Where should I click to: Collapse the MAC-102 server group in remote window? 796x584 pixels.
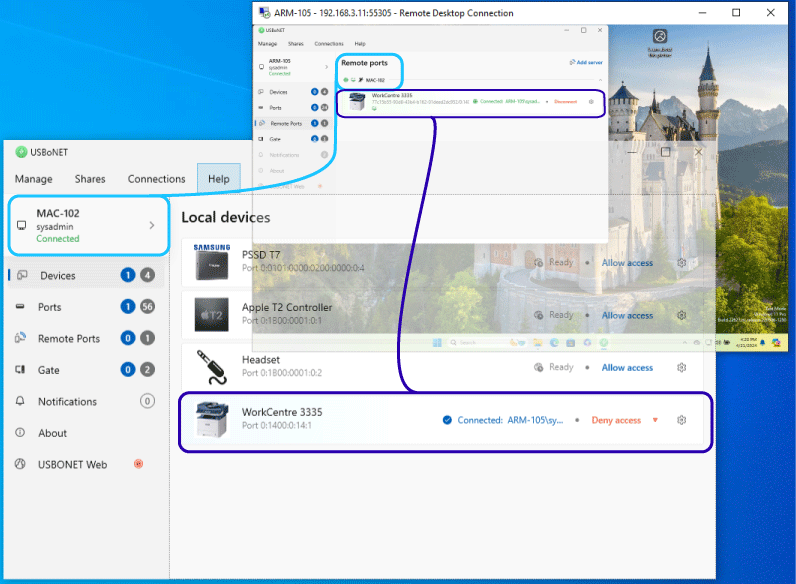click(x=600, y=80)
